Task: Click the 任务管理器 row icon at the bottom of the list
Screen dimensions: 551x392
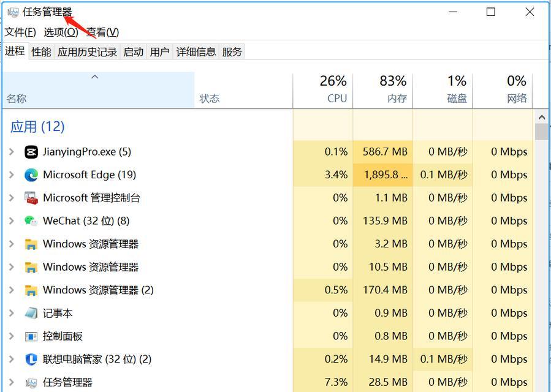Action: pos(31,383)
